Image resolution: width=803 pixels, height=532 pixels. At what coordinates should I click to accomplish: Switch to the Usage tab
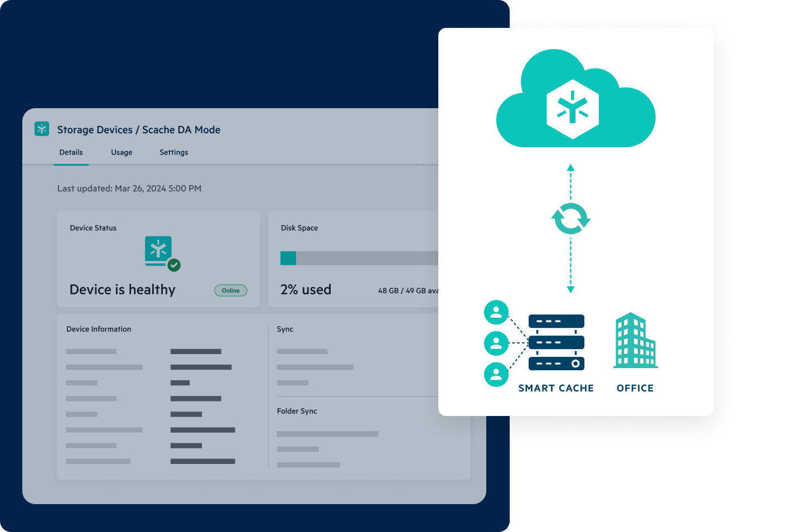[122, 152]
